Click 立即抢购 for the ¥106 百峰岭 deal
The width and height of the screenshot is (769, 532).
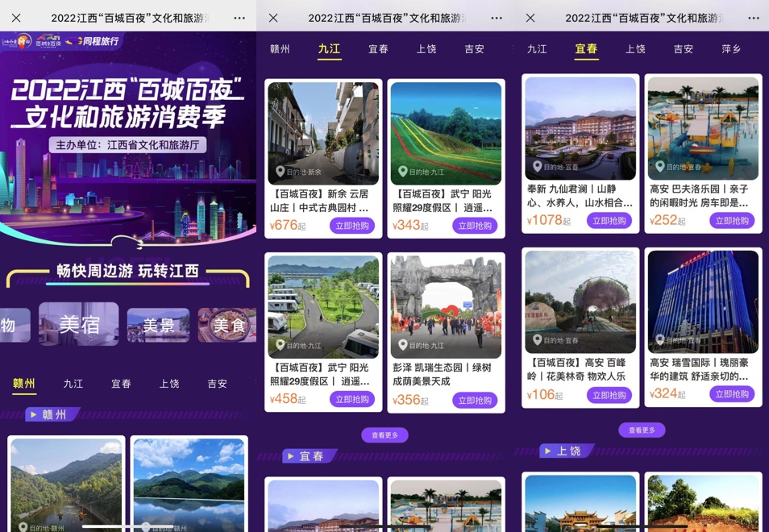pyautogui.click(x=609, y=395)
